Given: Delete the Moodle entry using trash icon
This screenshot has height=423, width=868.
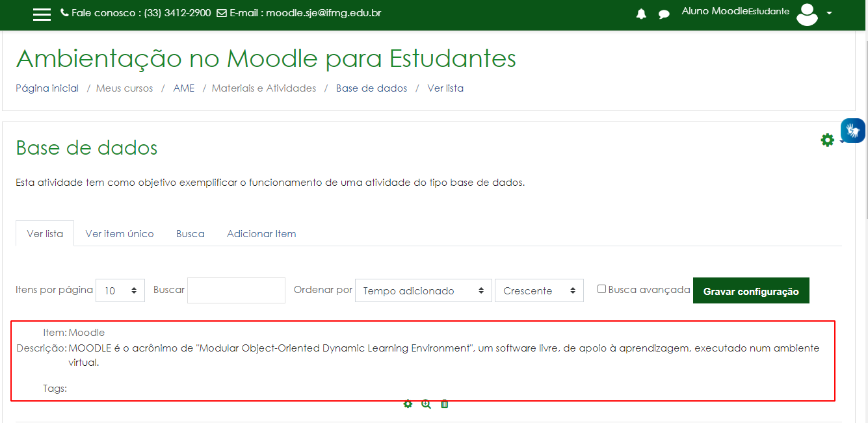Looking at the screenshot, I should (445, 404).
